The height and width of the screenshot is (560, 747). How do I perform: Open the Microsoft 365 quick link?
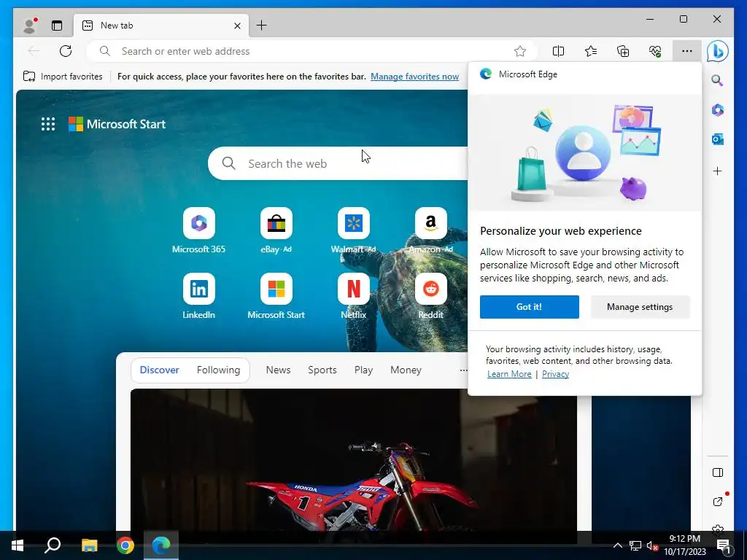(198, 230)
